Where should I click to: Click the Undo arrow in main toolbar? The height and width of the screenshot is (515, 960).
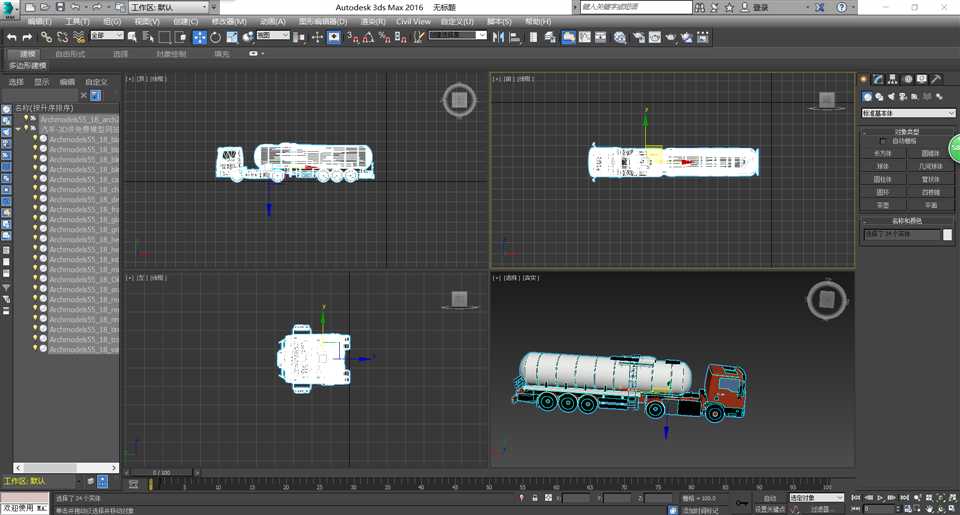(12, 37)
